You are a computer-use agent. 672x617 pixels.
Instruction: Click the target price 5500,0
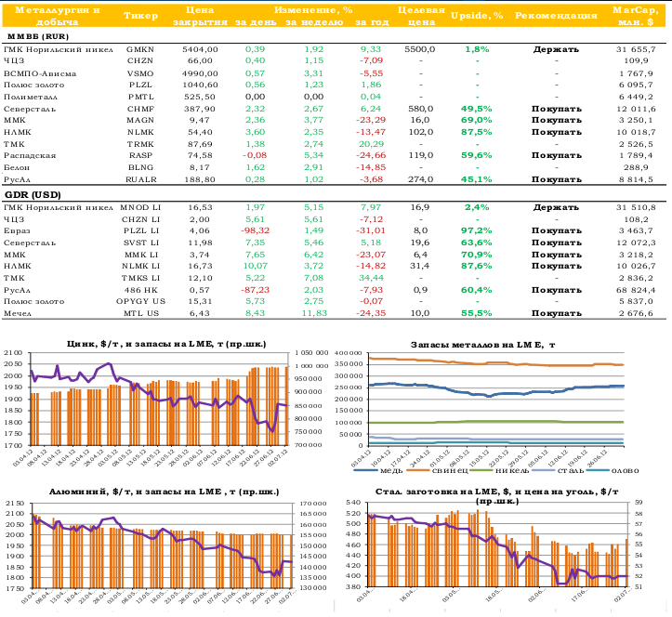(x=419, y=49)
